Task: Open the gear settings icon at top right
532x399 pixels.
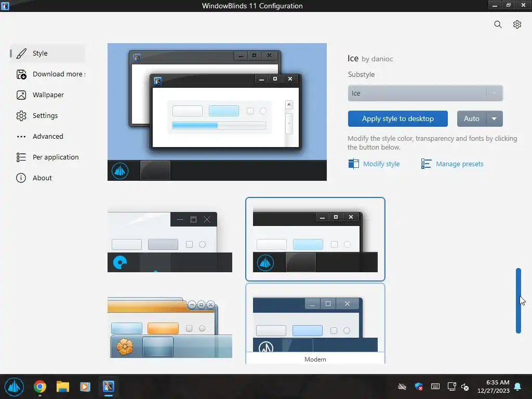Action: [517, 24]
